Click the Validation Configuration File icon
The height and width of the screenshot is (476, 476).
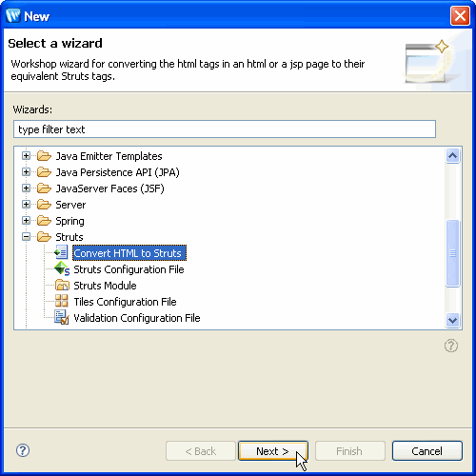coord(62,318)
